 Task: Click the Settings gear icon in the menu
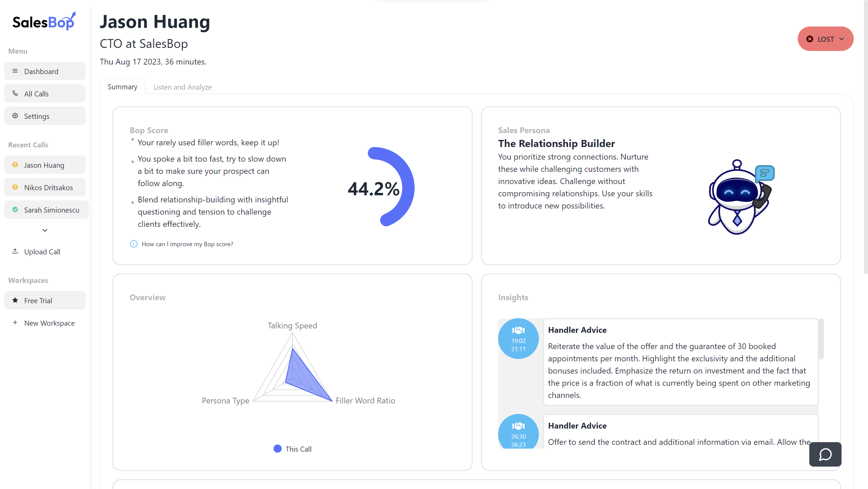(15, 116)
